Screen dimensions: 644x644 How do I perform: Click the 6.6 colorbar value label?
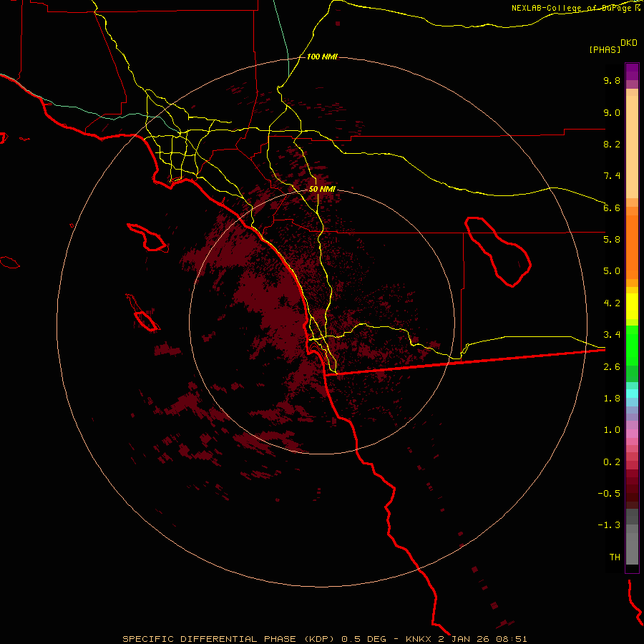click(612, 208)
